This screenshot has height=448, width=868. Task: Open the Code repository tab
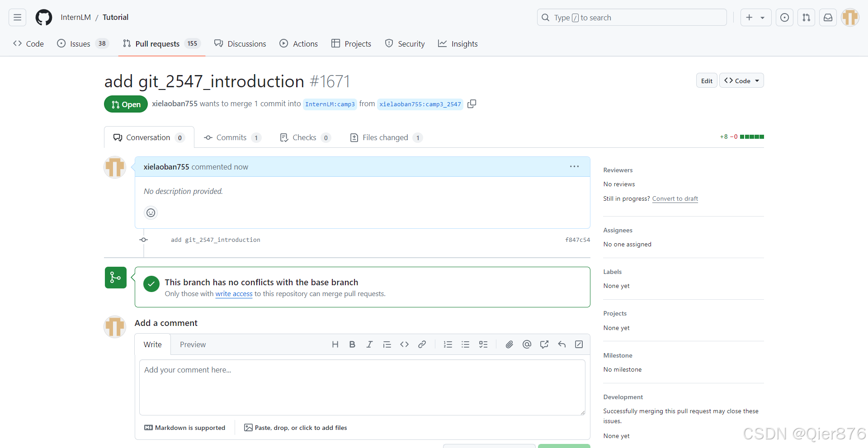click(28, 43)
